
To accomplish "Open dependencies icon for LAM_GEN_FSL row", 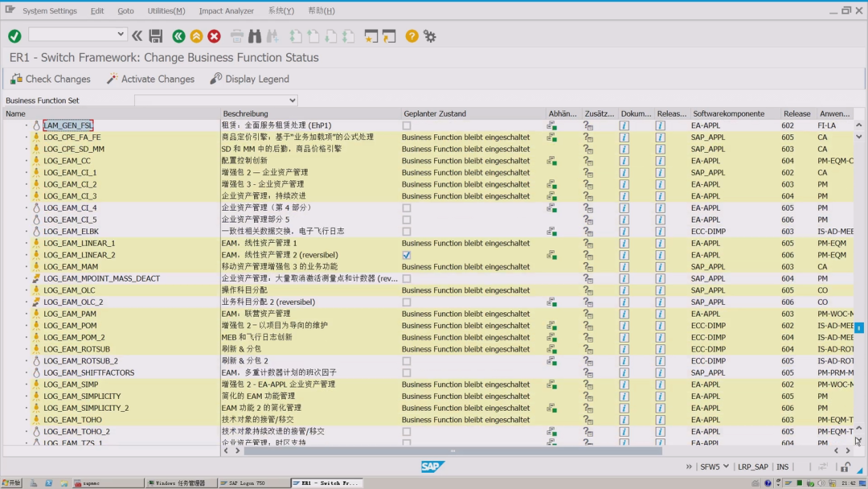I will coord(552,125).
